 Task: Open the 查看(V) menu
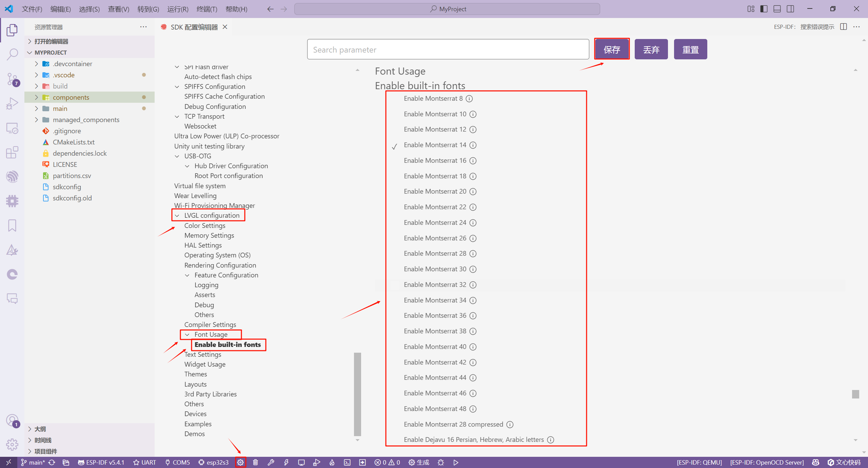pyautogui.click(x=118, y=9)
